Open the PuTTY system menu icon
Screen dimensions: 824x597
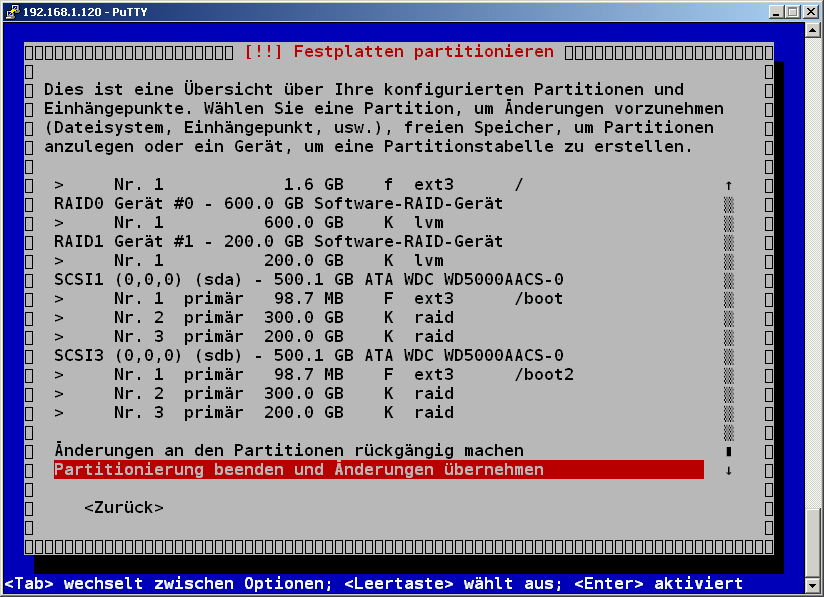[x=10, y=12]
